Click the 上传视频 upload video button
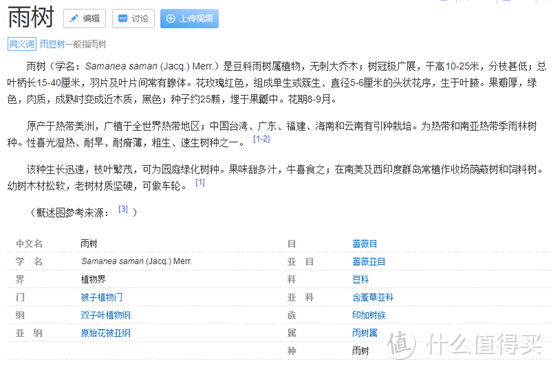Image resolution: width=553 pixels, height=370 pixels. 189,18
